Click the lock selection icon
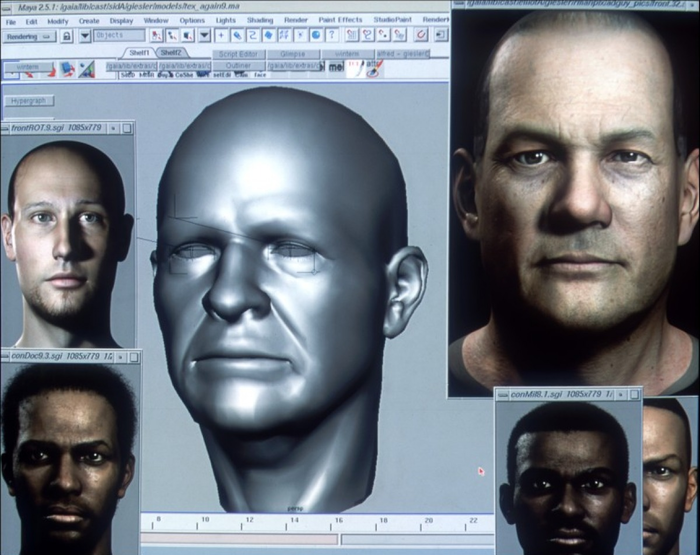This screenshot has height=555, width=700. coord(66,35)
